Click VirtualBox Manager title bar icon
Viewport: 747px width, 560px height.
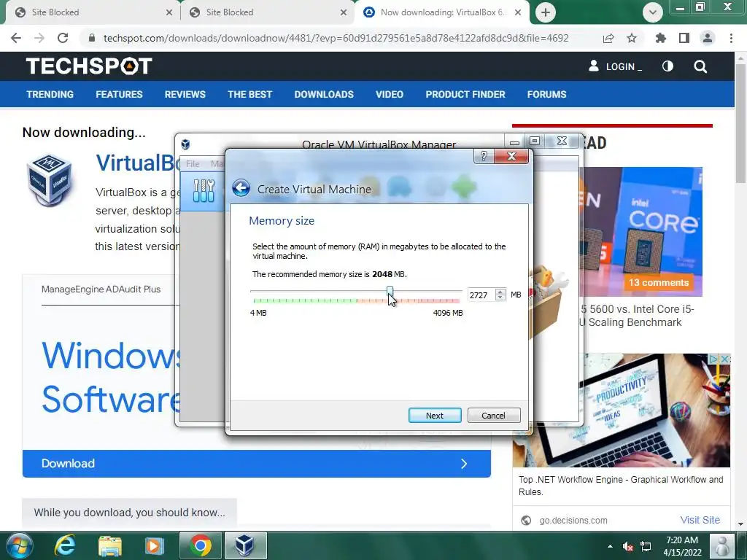pyautogui.click(x=186, y=144)
